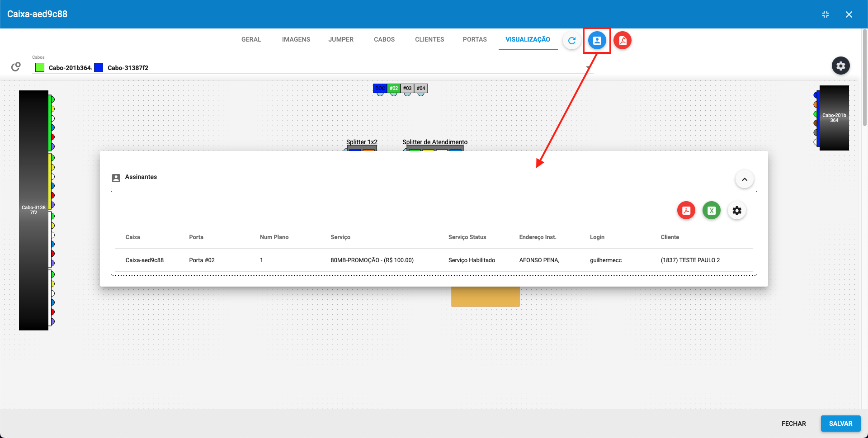Viewport: 868px width, 438px height.
Task: Open the visualization settings gear
Action: (x=841, y=66)
